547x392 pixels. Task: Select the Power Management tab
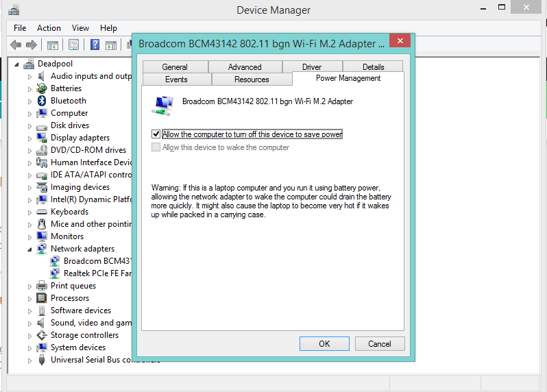[348, 79]
